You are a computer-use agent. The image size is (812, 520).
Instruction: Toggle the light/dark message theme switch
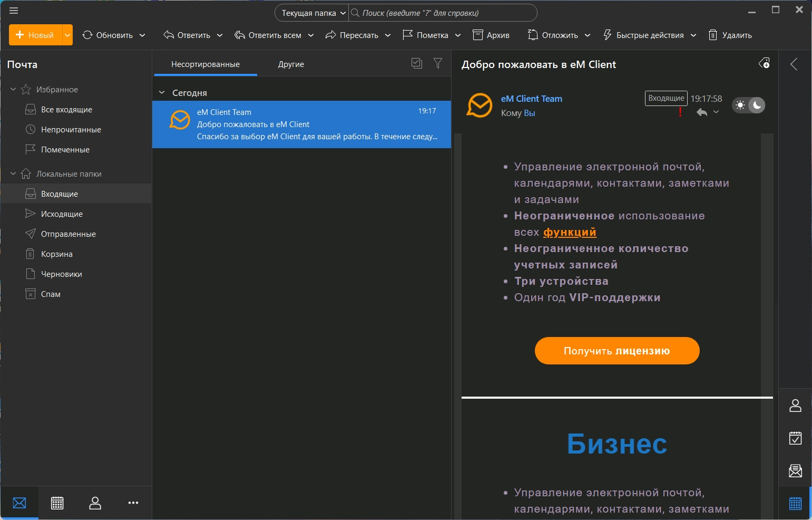click(749, 105)
